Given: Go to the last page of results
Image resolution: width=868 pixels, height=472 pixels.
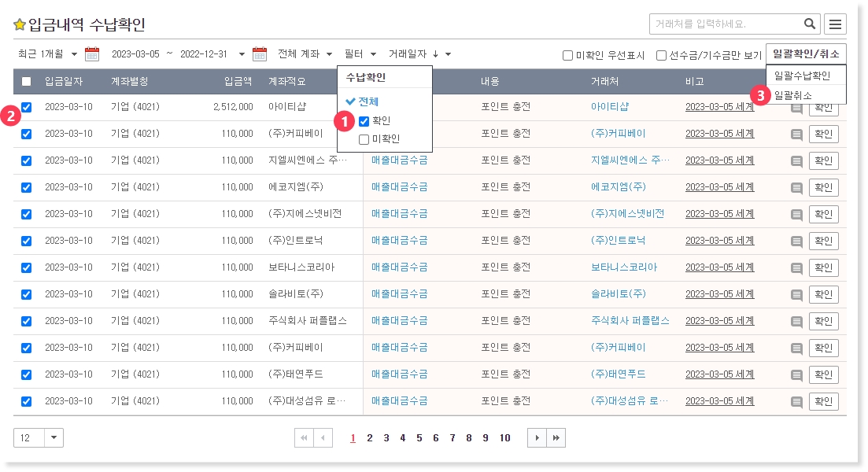Looking at the screenshot, I should pyautogui.click(x=556, y=438).
